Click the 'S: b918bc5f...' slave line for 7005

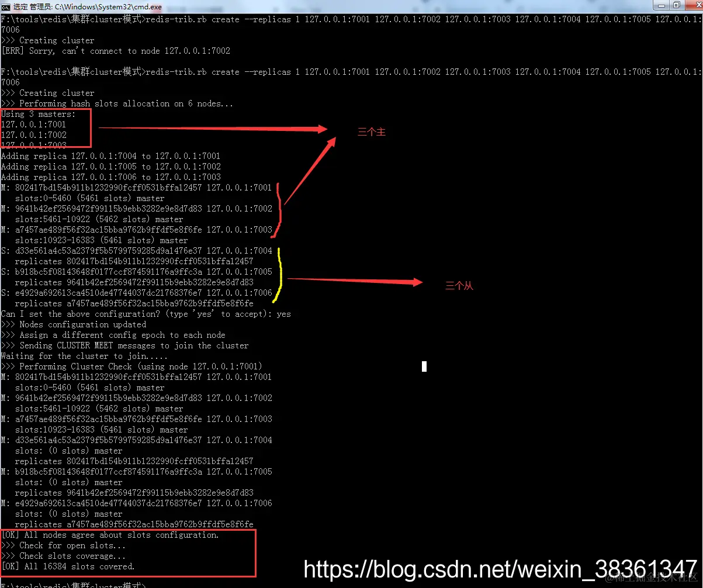(137, 272)
